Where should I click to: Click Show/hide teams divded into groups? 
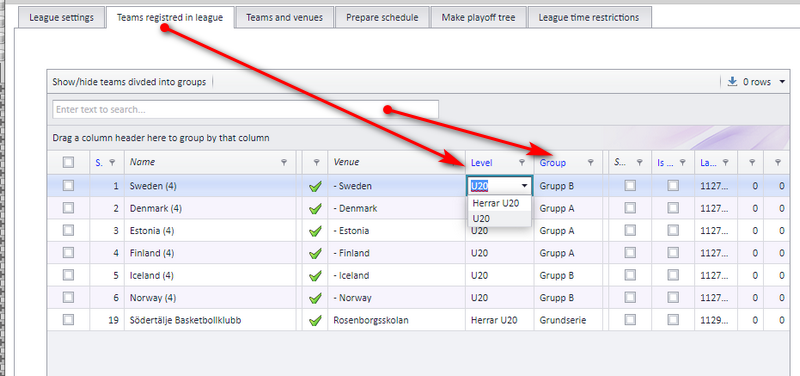[129, 82]
